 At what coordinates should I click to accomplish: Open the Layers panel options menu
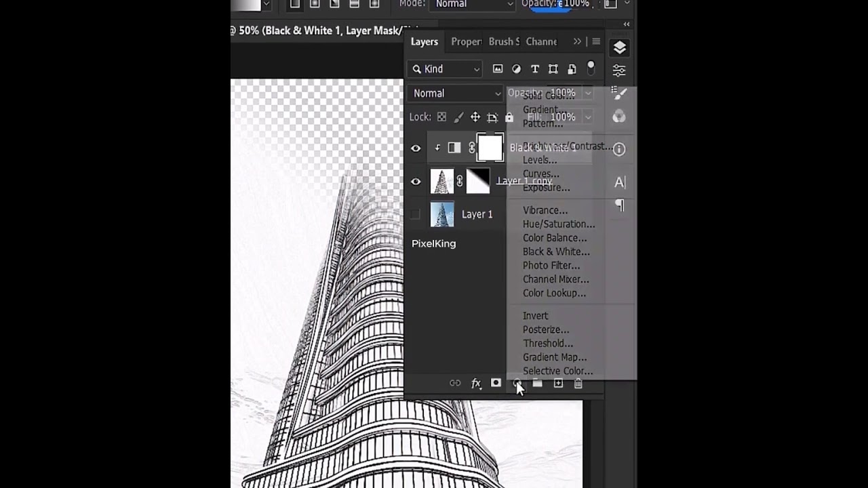(596, 41)
